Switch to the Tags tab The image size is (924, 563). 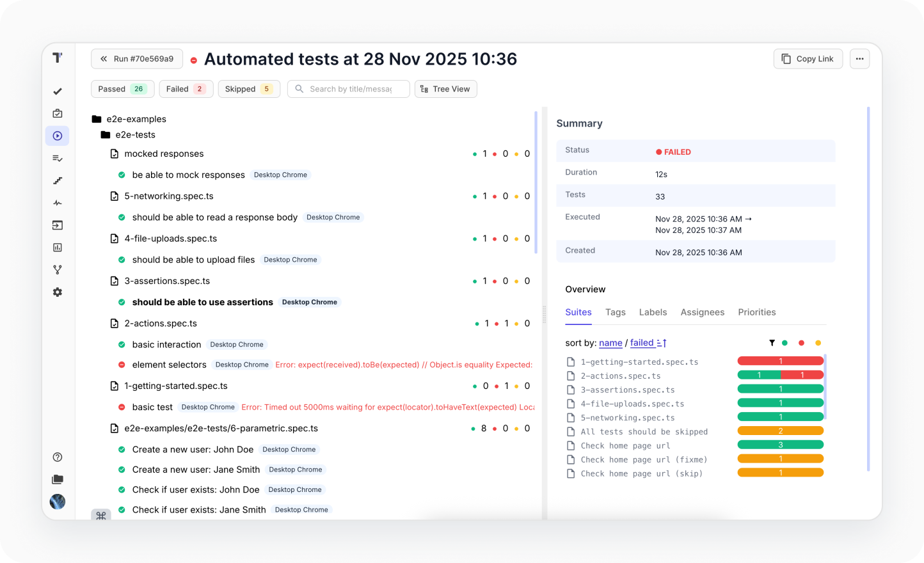click(615, 312)
